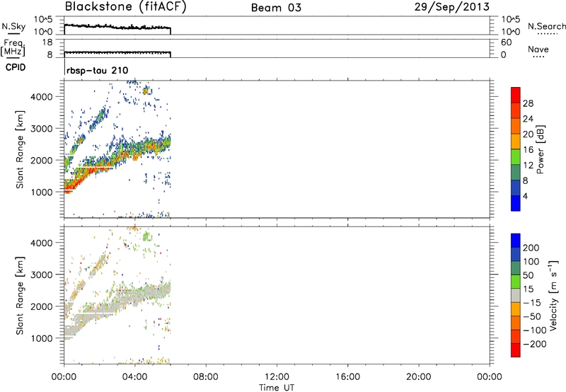Click the "Power [dB]" colorbar title
The width and height of the screenshot is (566, 392).
540,149
